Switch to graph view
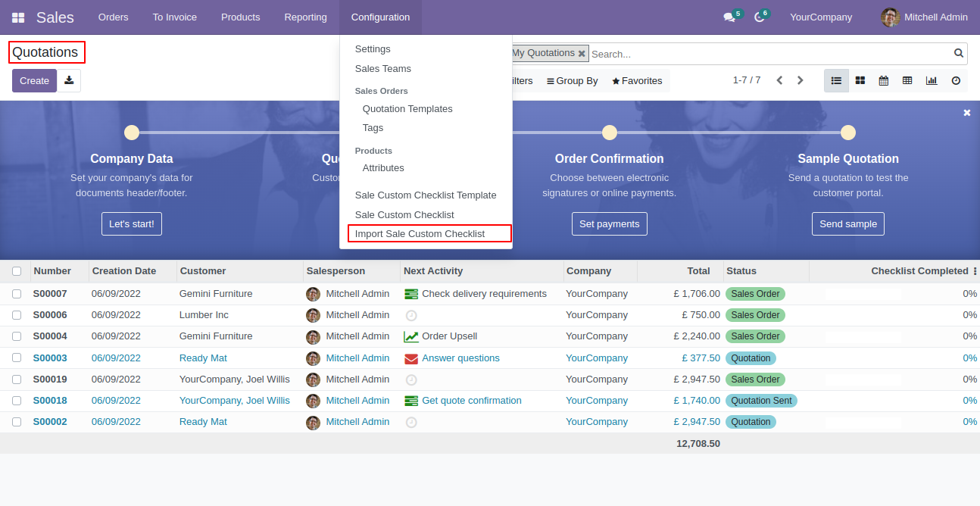The height and width of the screenshot is (506, 980). (x=932, y=80)
